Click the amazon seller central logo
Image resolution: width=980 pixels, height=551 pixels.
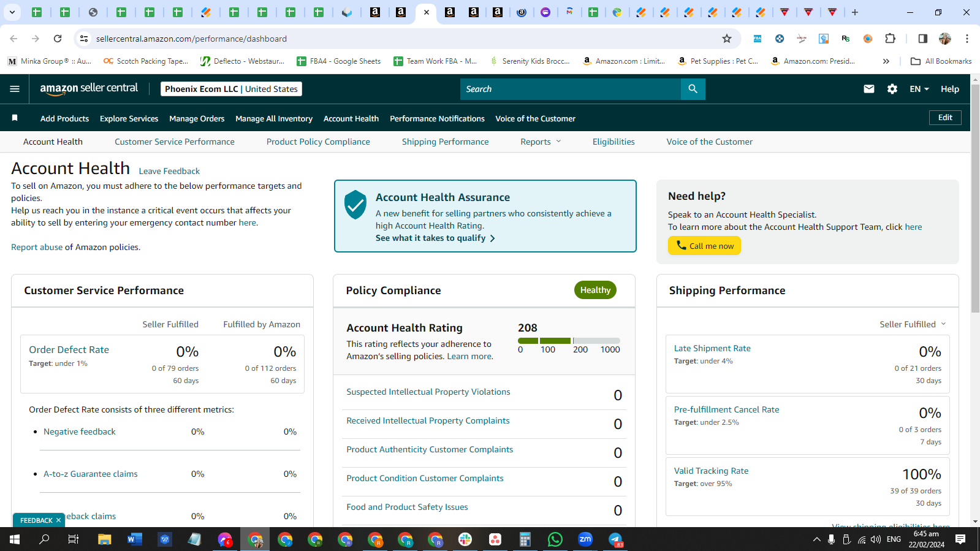89,89
